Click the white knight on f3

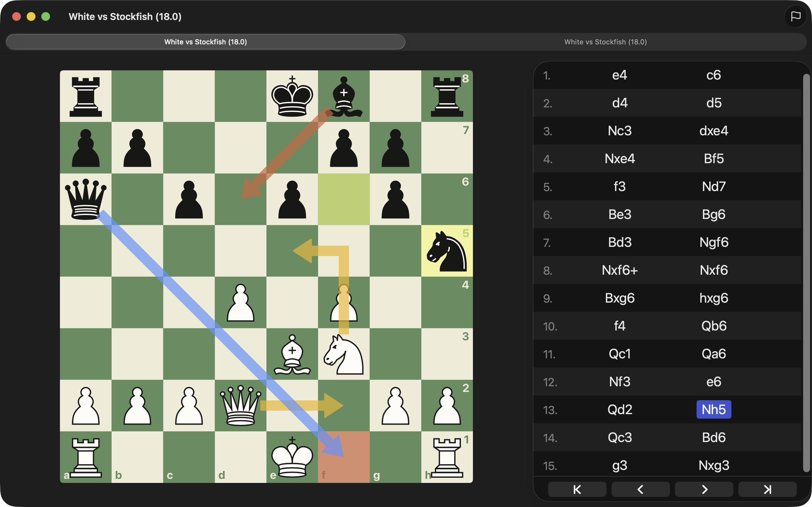click(344, 354)
